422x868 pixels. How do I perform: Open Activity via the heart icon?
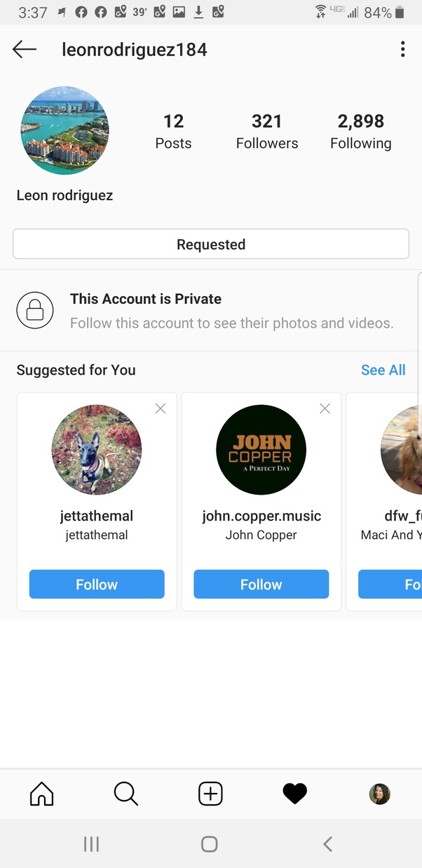pyautogui.click(x=294, y=794)
